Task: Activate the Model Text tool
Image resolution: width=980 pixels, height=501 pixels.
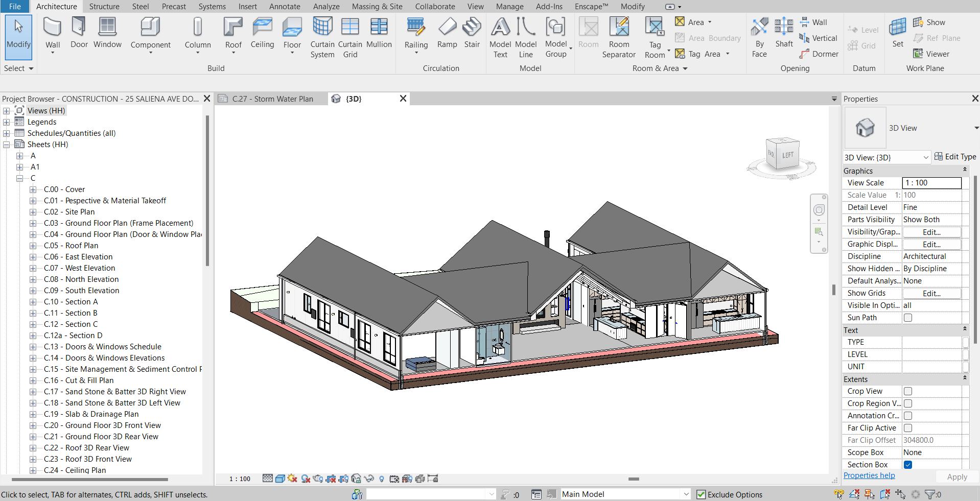Action: (500, 37)
